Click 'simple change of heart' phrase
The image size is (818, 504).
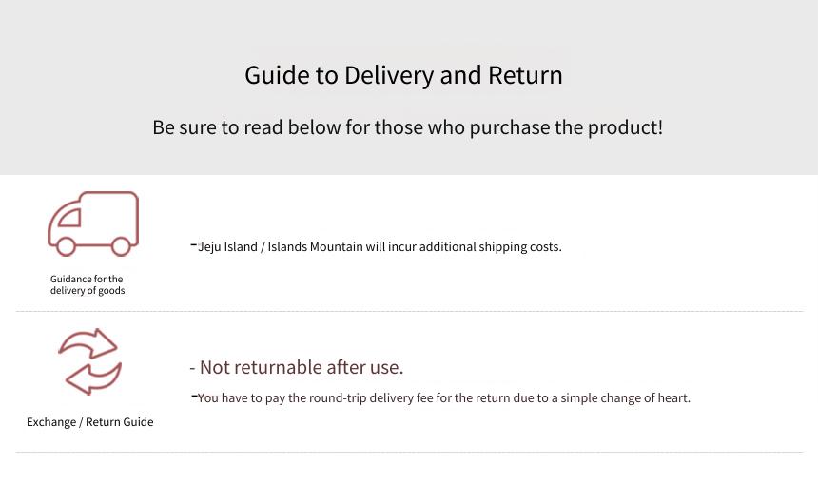[625, 398]
